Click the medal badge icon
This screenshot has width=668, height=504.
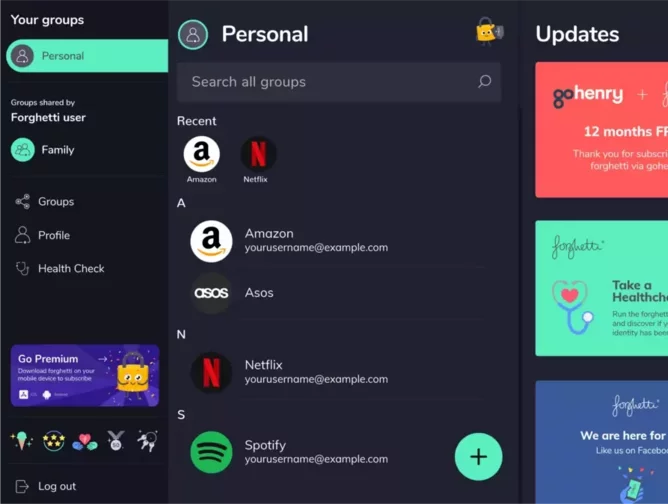click(x=116, y=441)
